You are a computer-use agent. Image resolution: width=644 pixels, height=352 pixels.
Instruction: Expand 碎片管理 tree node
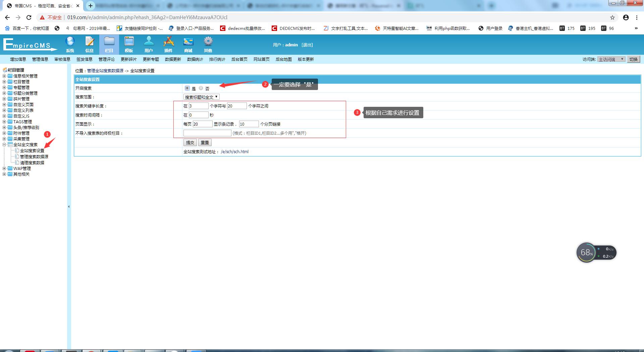4,99
